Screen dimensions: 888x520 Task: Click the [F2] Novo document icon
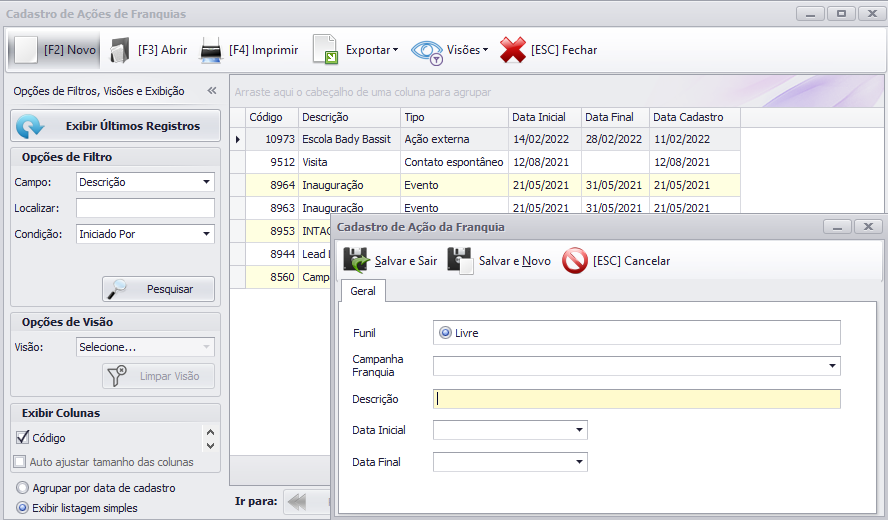point(27,50)
